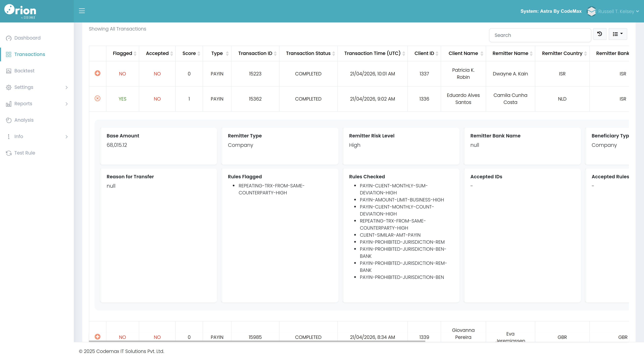The image size is (644, 362).
Task: Click the 'System: Astra By CodeMax' label
Action: 551,11
